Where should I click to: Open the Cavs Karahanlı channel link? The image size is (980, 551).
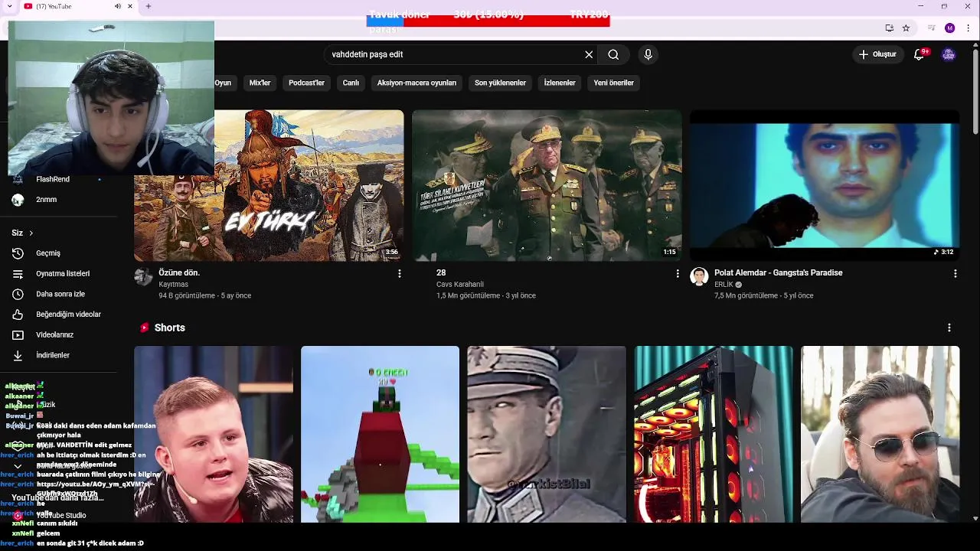(460, 285)
